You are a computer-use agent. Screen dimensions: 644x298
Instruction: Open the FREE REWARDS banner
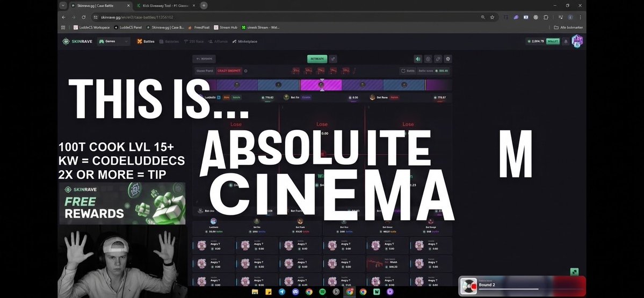(122, 203)
